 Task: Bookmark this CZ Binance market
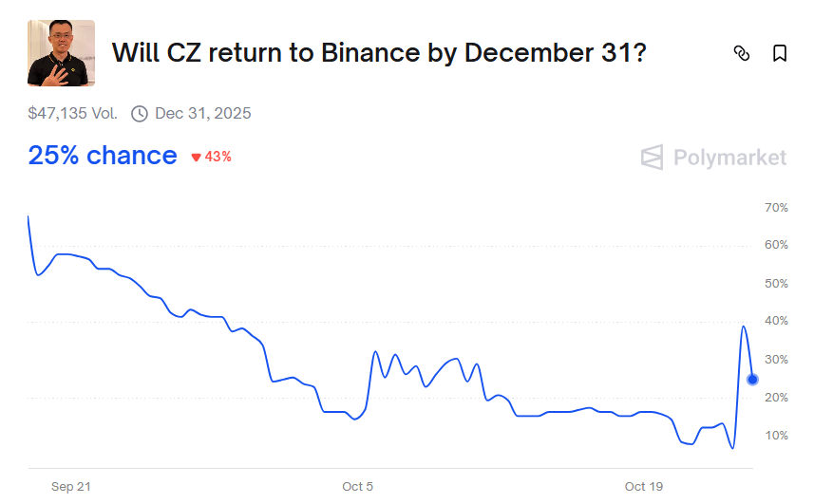tap(780, 53)
